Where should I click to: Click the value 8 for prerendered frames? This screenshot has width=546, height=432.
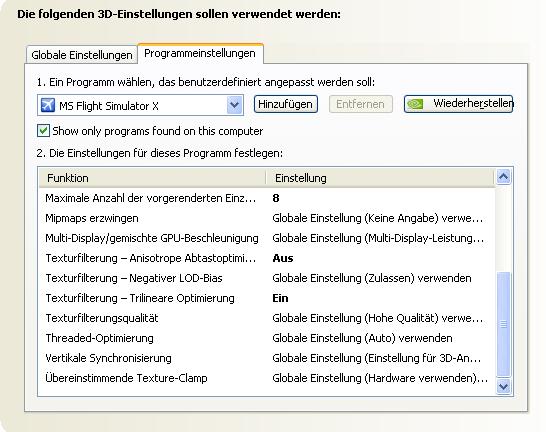[276, 198]
